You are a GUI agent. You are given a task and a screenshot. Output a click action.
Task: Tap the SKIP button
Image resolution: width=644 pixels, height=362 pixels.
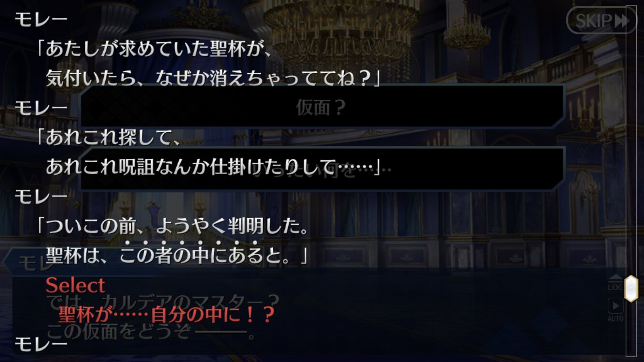pyautogui.click(x=602, y=20)
